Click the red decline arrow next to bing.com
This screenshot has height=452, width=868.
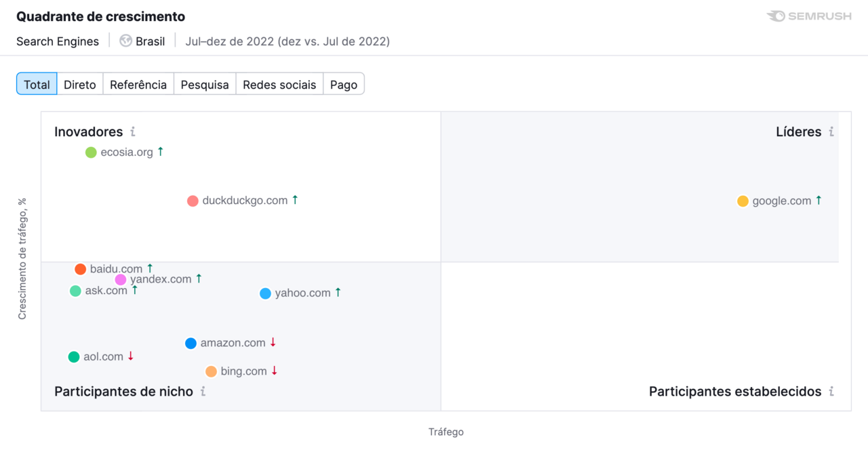(274, 371)
